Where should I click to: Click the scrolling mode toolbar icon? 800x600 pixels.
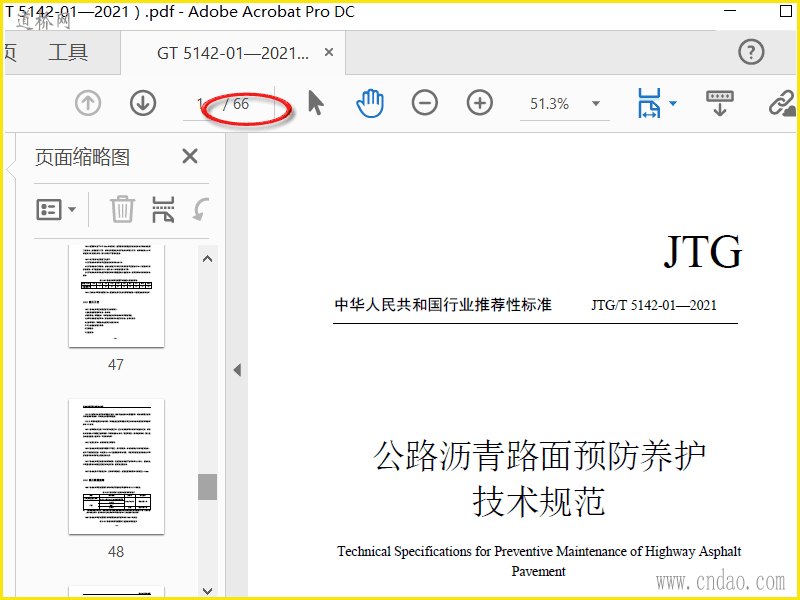(719, 103)
